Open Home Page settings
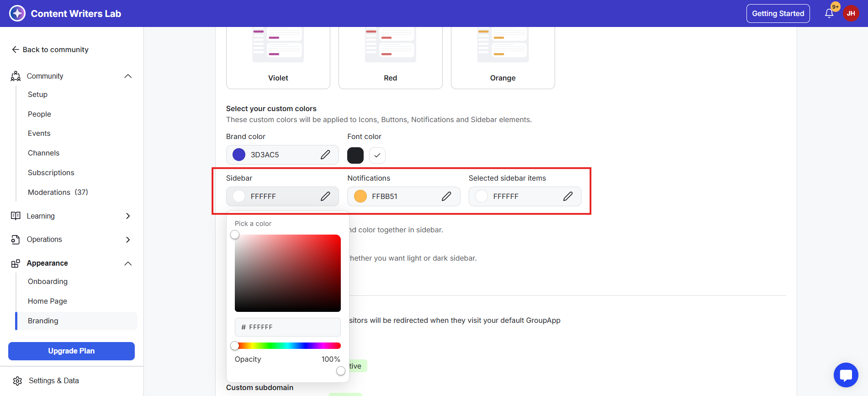 coord(48,301)
